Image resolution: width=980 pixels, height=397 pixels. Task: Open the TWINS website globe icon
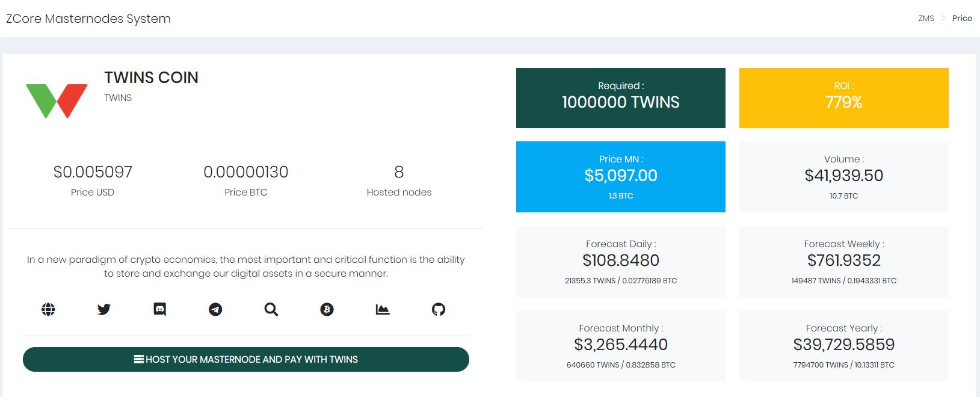[48, 309]
